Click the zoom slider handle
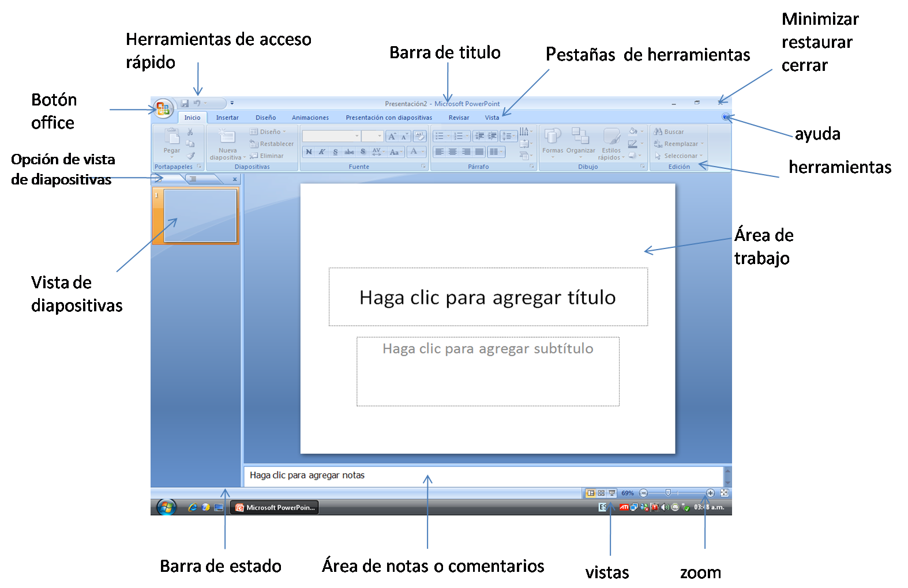The width and height of the screenshot is (908, 588). [668, 493]
